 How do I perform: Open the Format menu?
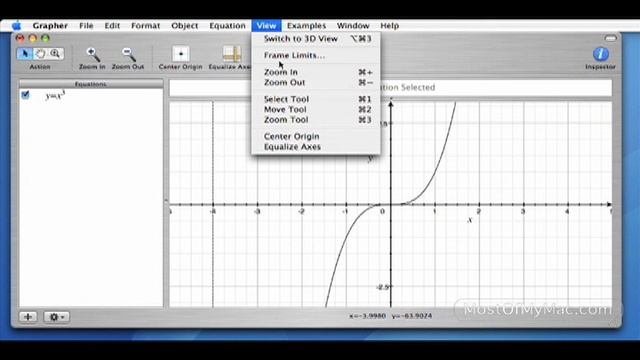point(146,26)
